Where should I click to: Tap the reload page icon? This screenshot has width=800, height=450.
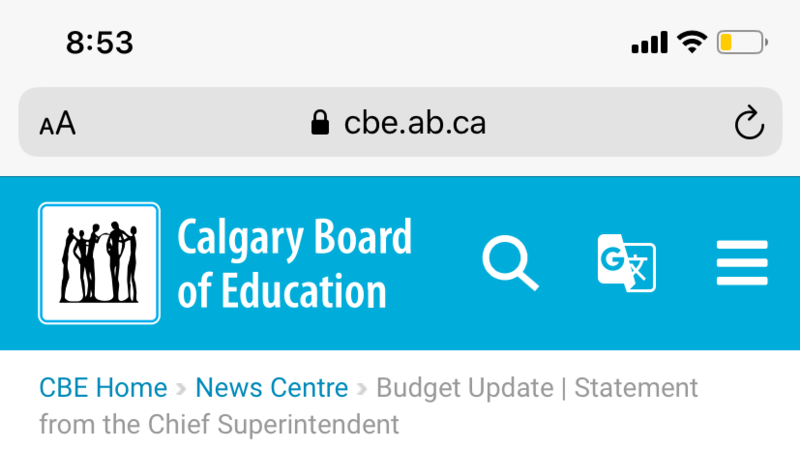[749, 123]
